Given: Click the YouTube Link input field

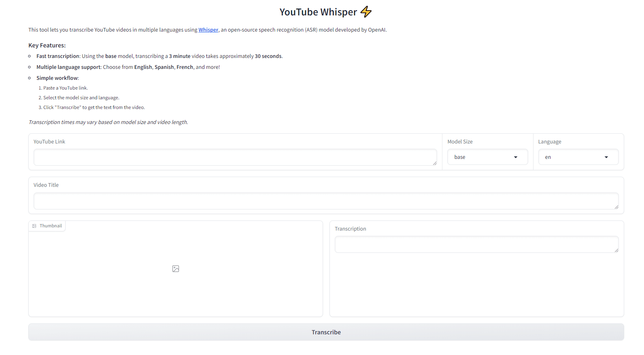Looking at the screenshot, I should [x=235, y=157].
